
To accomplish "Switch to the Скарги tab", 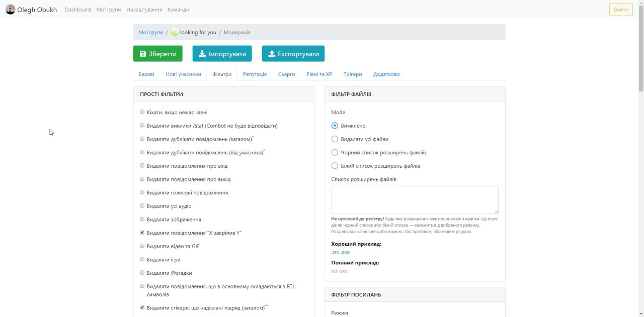I will (286, 74).
